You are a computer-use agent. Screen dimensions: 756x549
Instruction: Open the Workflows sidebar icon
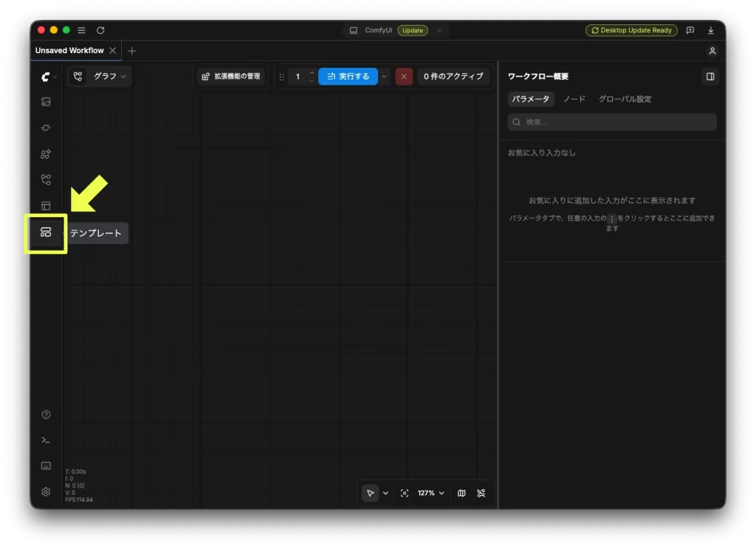pos(46,180)
